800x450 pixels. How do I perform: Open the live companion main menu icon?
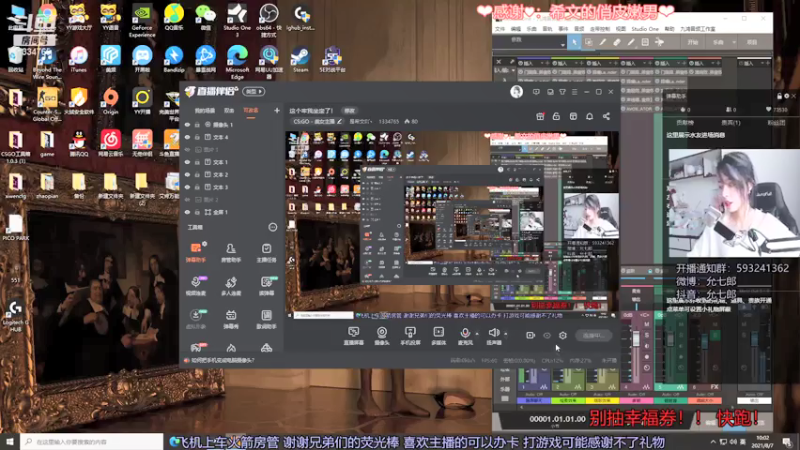click(574, 92)
